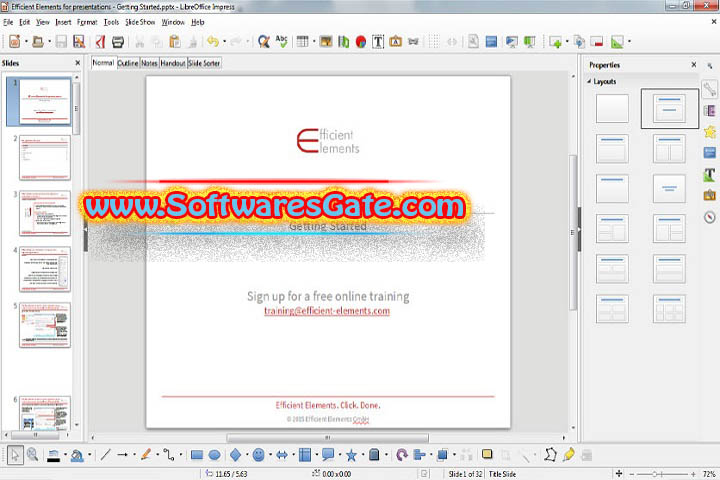The width and height of the screenshot is (720, 480).
Task: Open the New document dropdown arrow
Action: coord(26,42)
